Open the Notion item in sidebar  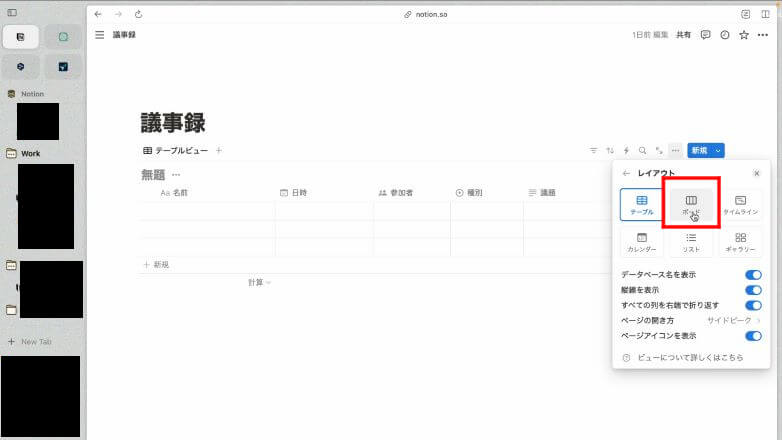pos(32,94)
